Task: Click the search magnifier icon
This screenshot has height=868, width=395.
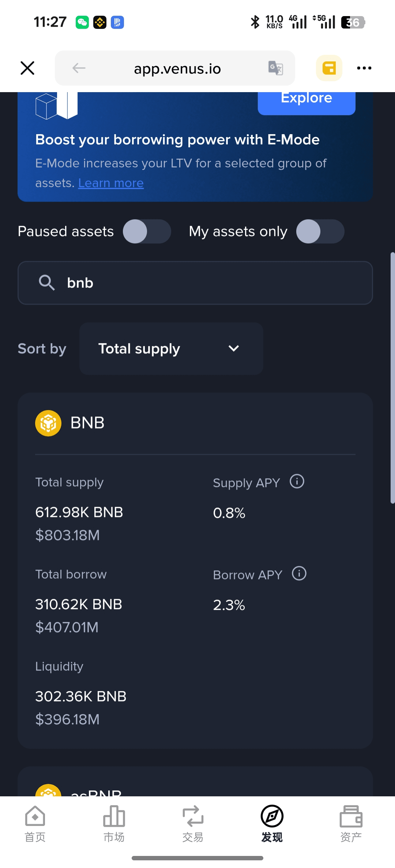Action: [47, 283]
